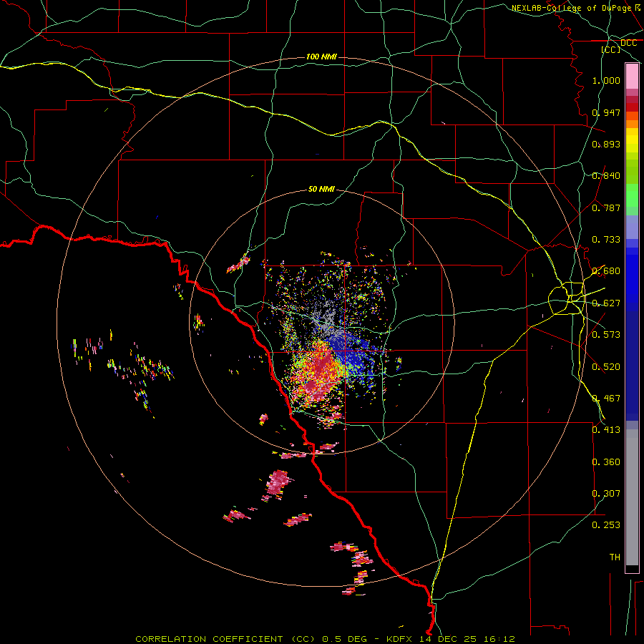Click the 0.360 scale value
Image resolution: width=644 pixels, height=644 pixels.
tap(606, 462)
